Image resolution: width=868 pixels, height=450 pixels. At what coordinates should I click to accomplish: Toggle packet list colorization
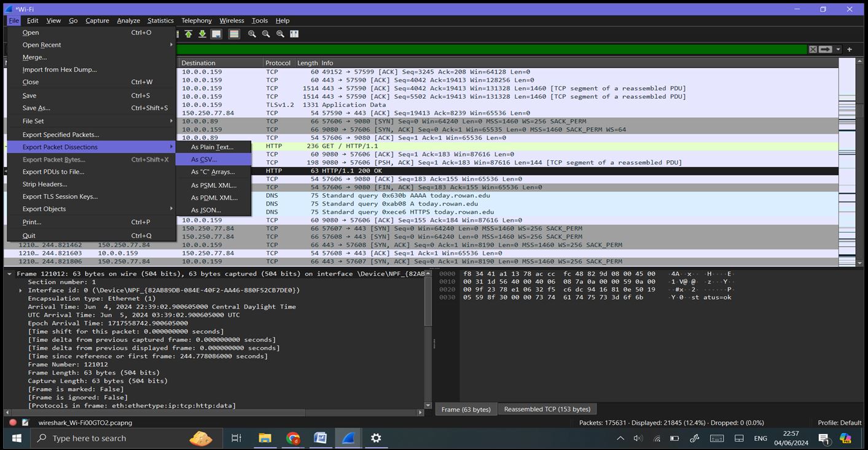coord(233,34)
